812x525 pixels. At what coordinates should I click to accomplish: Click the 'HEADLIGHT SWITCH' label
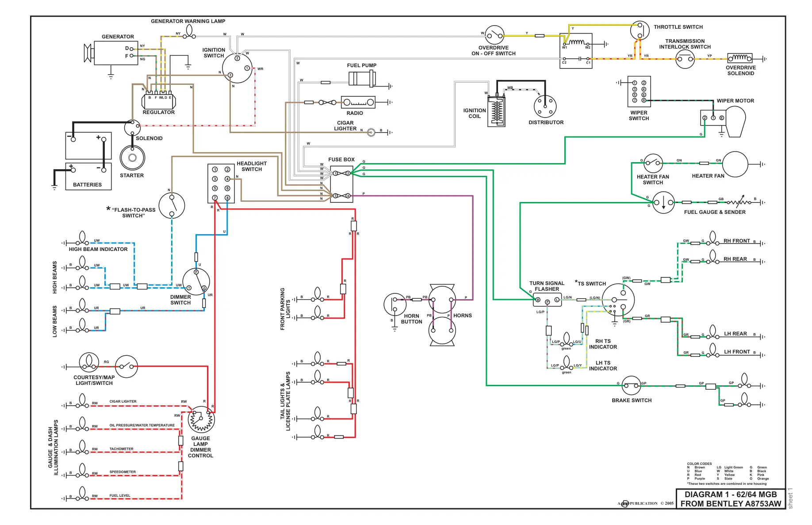pos(252,166)
